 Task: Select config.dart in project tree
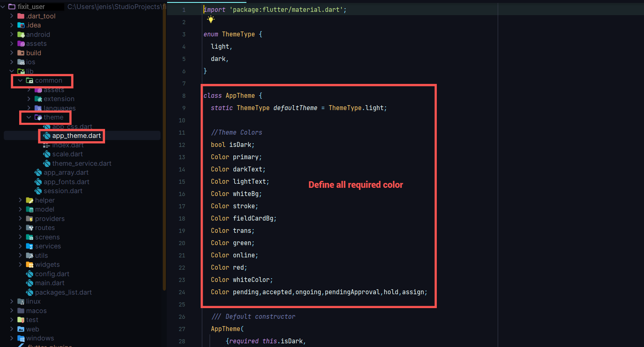(52, 274)
